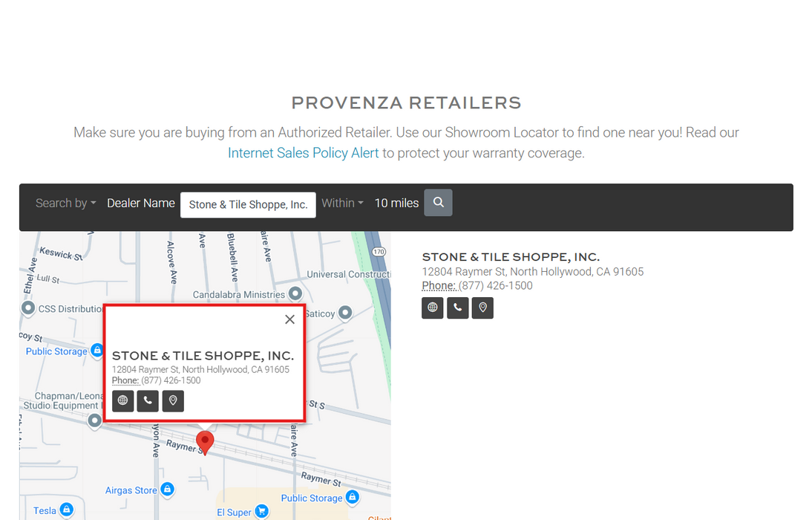Open retailer website via globe icon in results list

coord(433,308)
